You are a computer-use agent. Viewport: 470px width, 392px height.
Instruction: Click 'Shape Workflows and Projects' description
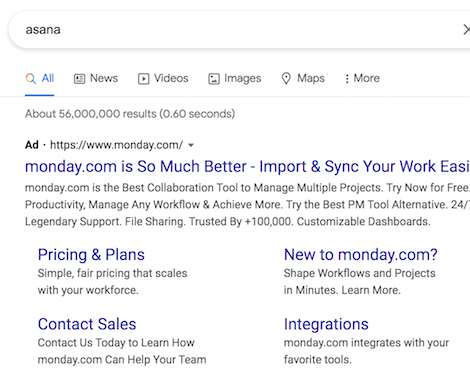coord(360,273)
